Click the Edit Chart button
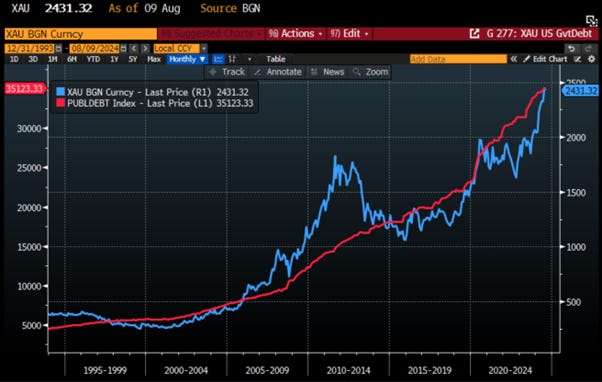 pos(546,59)
